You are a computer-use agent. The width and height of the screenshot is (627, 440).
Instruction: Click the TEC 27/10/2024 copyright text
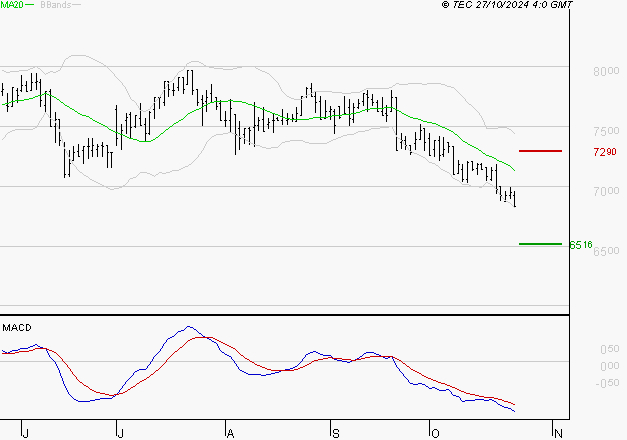[x=507, y=5]
